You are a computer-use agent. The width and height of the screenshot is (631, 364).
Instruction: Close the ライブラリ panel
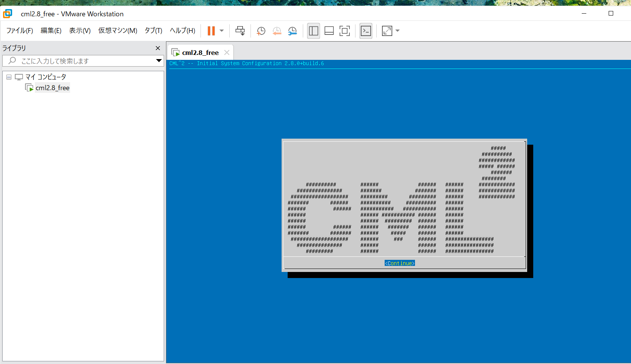pos(158,48)
